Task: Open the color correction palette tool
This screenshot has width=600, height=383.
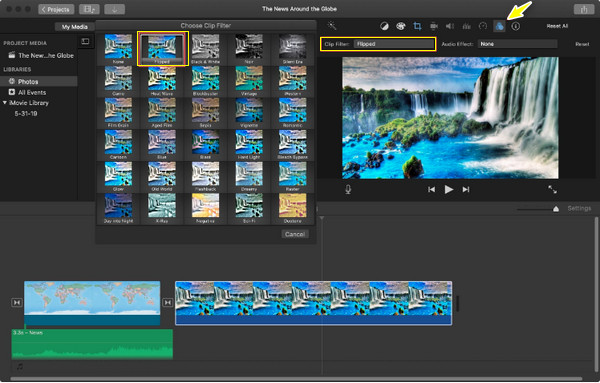Action: (401, 26)
